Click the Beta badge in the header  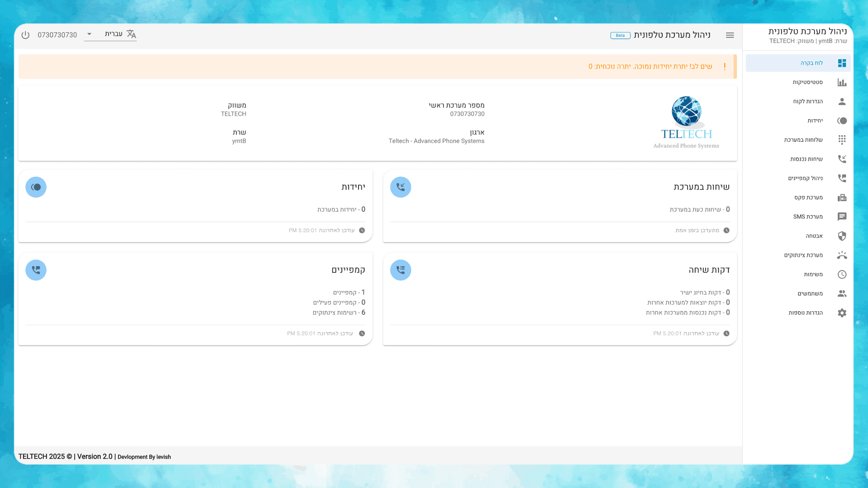pos(620,35)
